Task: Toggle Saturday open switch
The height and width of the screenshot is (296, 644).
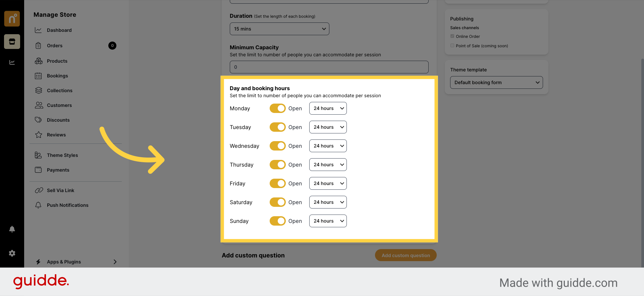Action: (x=277, y=202)
